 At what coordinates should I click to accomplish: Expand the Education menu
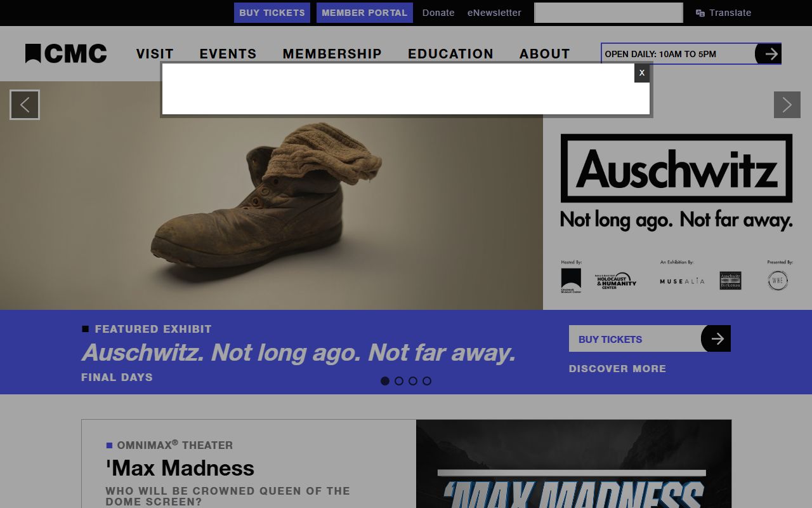tap(450, 54)
